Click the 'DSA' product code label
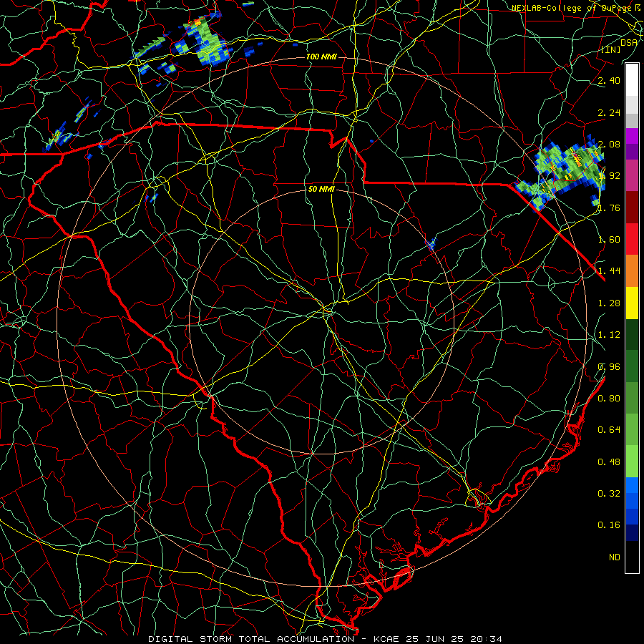Viewport: 644px width, 644px height. coord(629,42)
